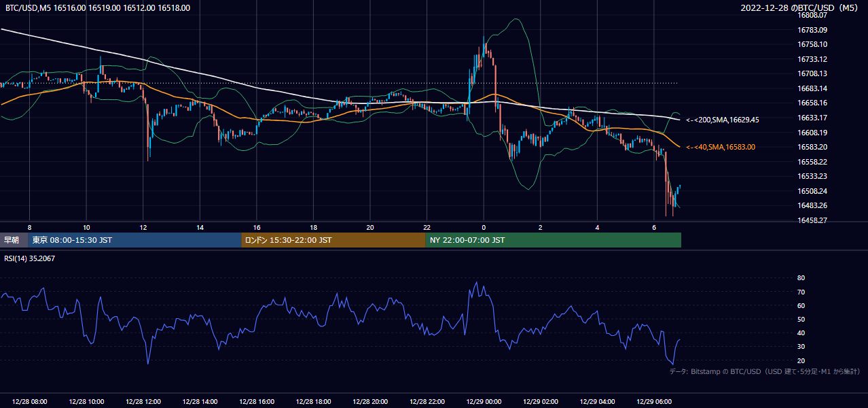The height and width of the screenshot is (408, 868).
Task: Click the Bitstamp data source note
Action: 765,372
